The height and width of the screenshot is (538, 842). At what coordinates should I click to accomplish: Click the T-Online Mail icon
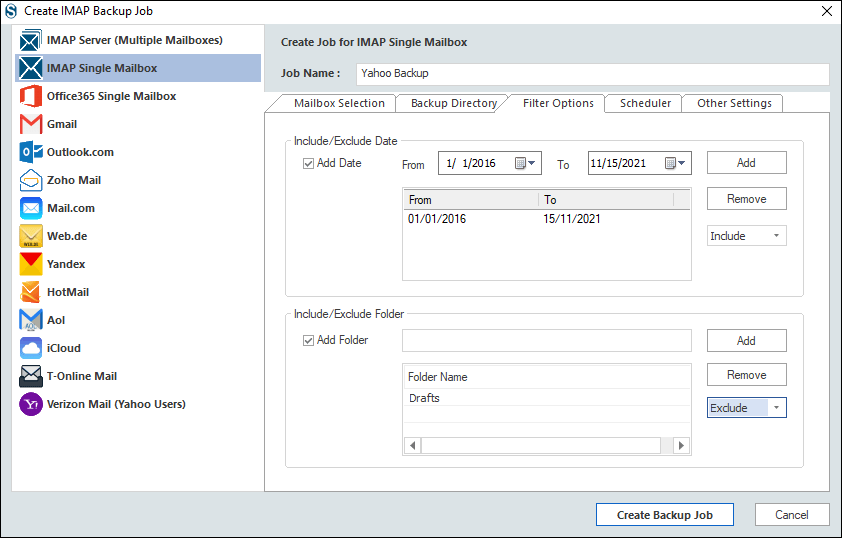tap(31, 376)
